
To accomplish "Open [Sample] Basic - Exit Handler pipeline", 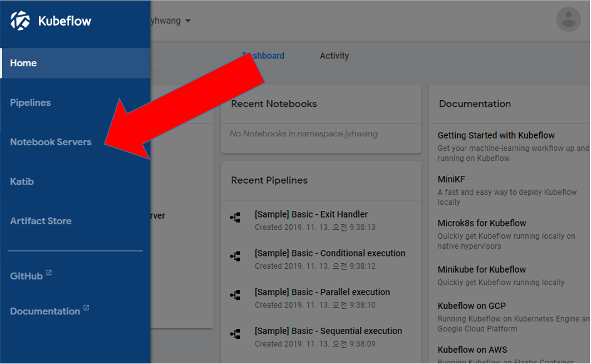I will coord(311,214).
